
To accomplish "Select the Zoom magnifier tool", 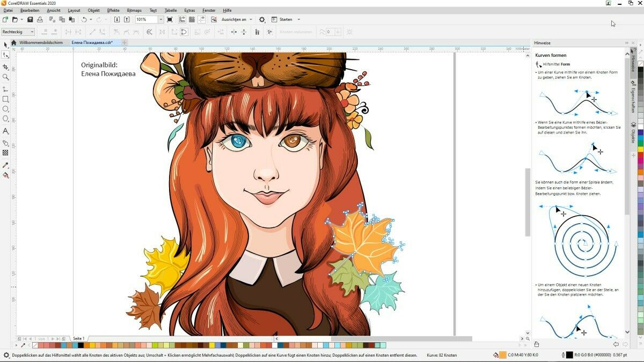I will 5,77.
